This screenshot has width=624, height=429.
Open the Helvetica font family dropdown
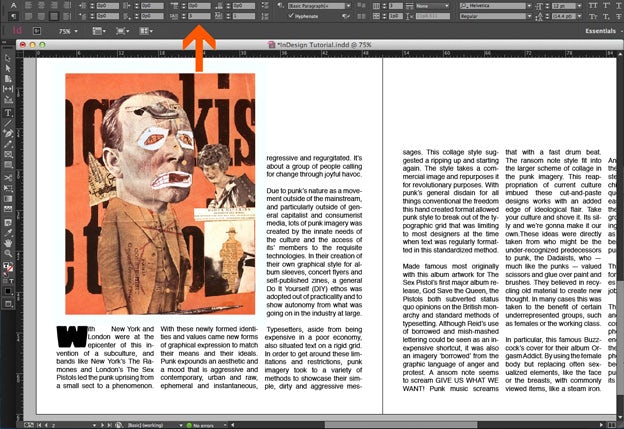point(529,6)
